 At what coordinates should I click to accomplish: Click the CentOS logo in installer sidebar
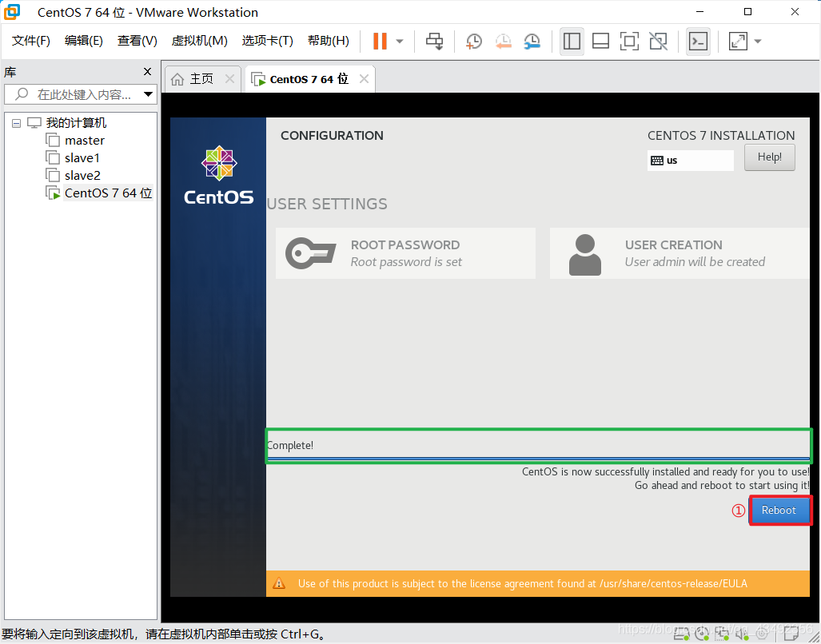pyautogui.click(x=219, y=175)
